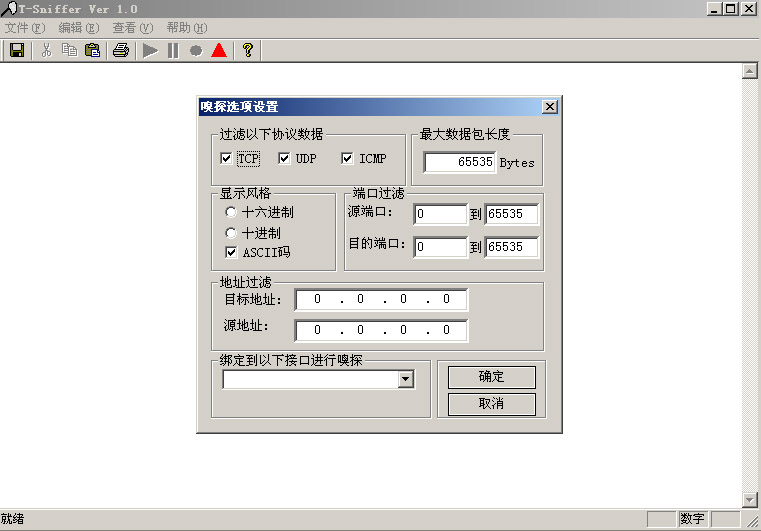This screenshot has width=761, height=531.
Task: Click the maximum packet length input field
Action: 460,162
